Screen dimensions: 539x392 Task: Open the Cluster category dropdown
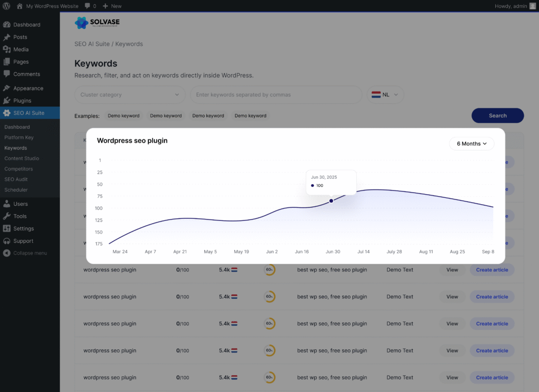pyautogui.click(x=129, y=95)
